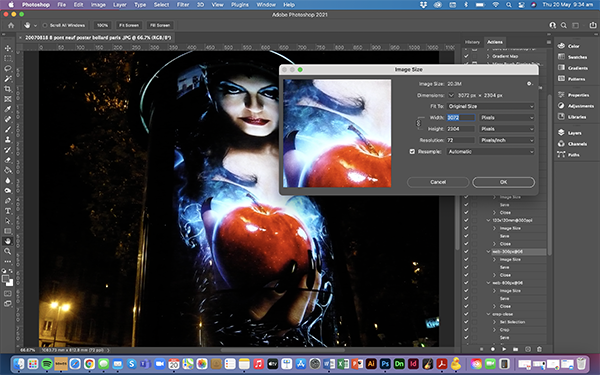This screenshot has height=375, width=600.
Task: Open the Channels panel
Action: 572,144
